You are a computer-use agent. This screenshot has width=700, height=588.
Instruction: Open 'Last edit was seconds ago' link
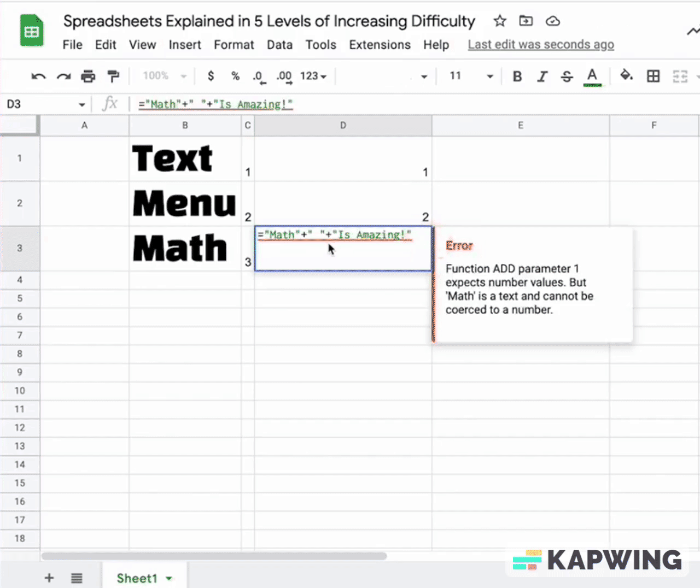coord(541,45)
